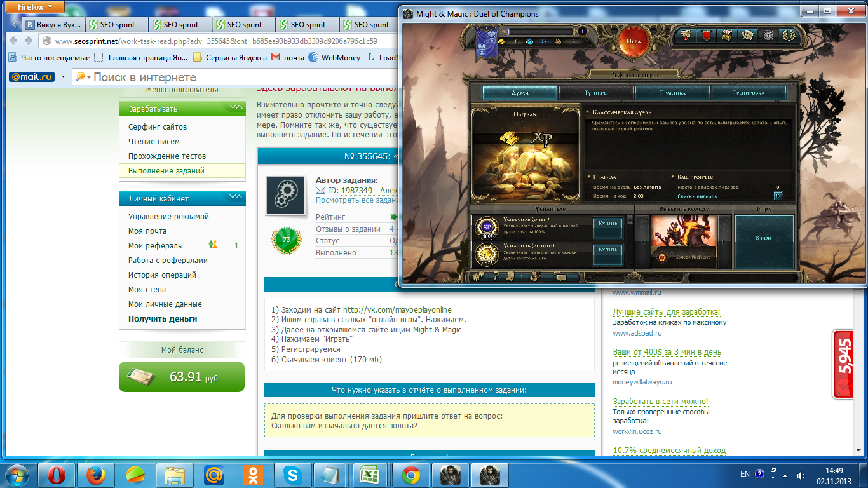Screen dimensions: 868x488
Task: Click the Получить деньги link
Action: [x=163, y=319]
